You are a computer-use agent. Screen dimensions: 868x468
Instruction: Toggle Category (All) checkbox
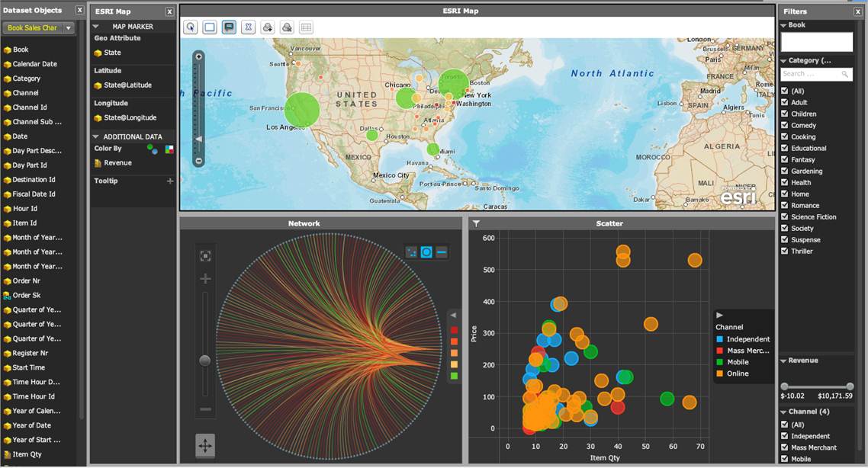pos(784,91)
